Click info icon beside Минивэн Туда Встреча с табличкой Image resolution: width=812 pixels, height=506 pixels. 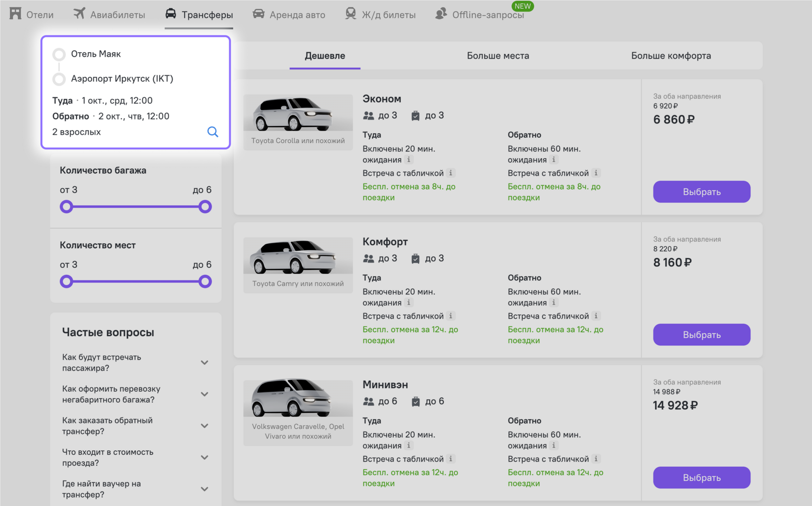point(450,459)
